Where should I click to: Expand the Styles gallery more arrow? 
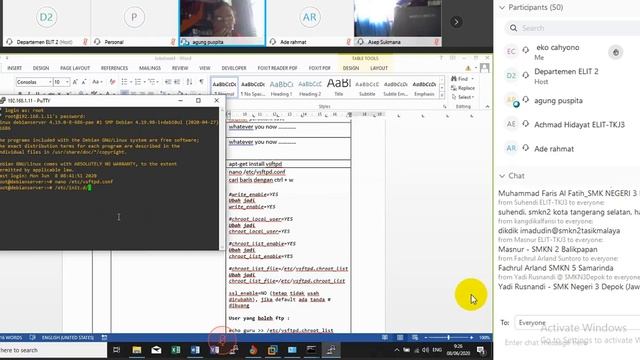[442, 95]
